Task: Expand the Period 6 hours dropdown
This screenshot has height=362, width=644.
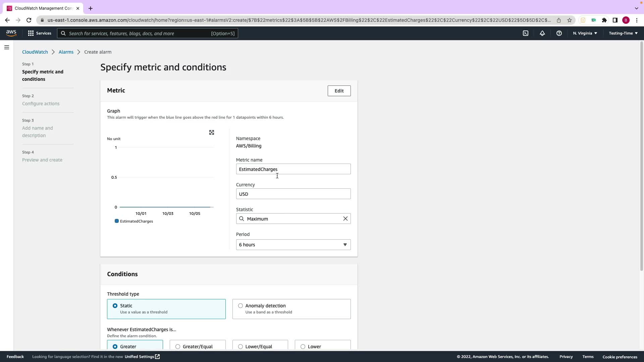Action: (293, 245)
